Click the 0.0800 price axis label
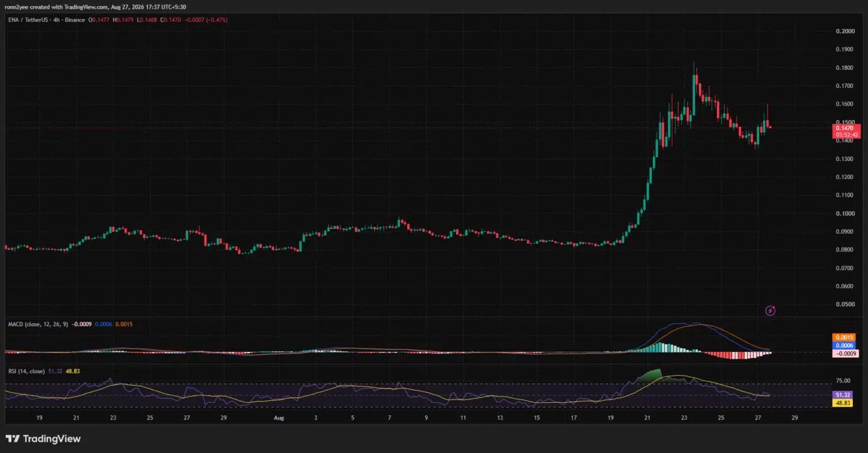 (845, 250)
